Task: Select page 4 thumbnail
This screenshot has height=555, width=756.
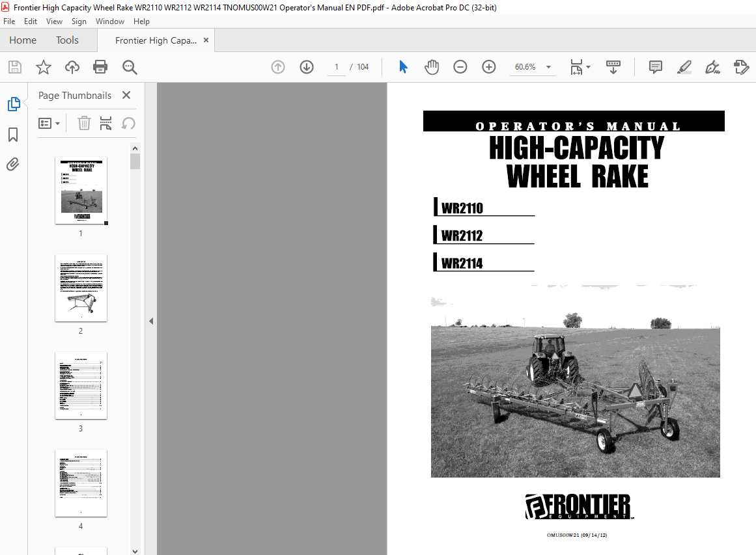Action: click(x=81, y=483)
